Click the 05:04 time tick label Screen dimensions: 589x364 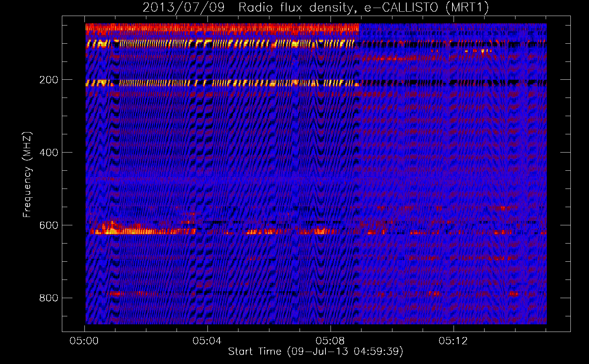(207, 341)
